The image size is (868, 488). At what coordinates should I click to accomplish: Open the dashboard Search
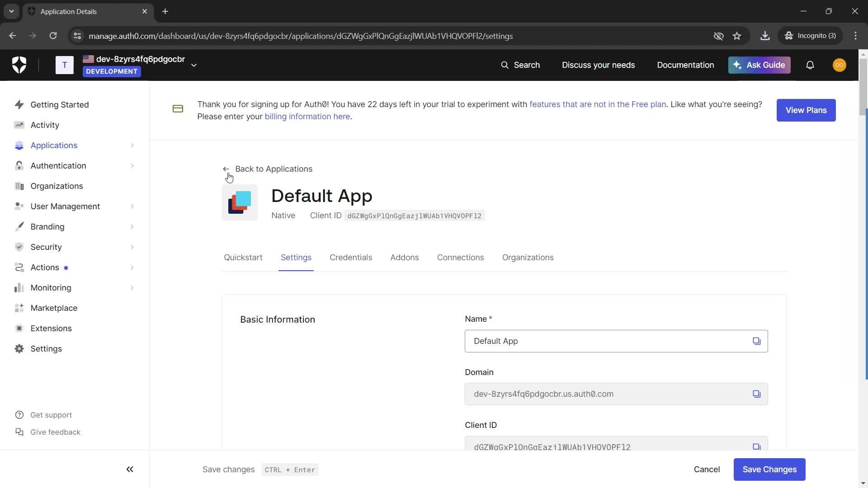[x=520, y=65]
